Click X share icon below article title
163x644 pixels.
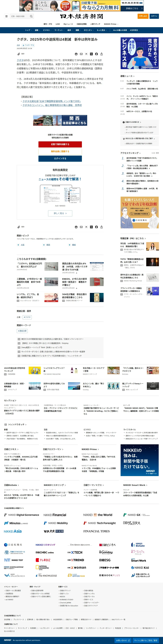coord(91,54)
